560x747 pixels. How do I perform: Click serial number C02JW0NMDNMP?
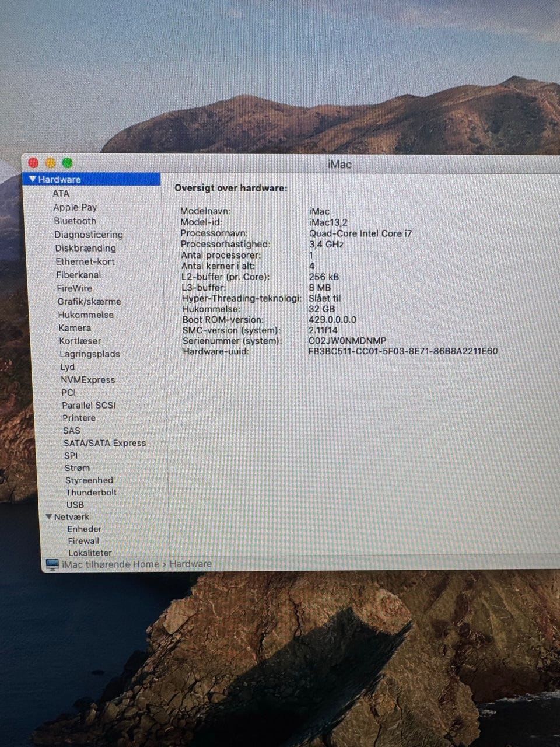(348, 341)
